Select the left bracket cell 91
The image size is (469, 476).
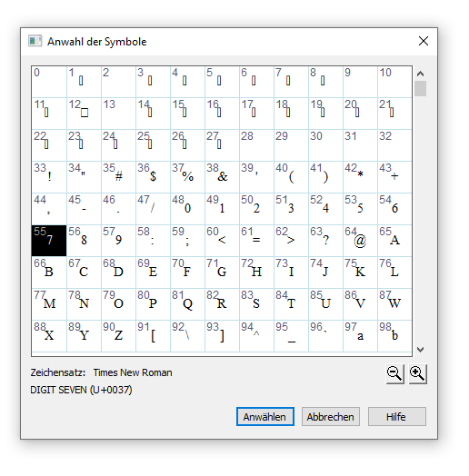153,336
